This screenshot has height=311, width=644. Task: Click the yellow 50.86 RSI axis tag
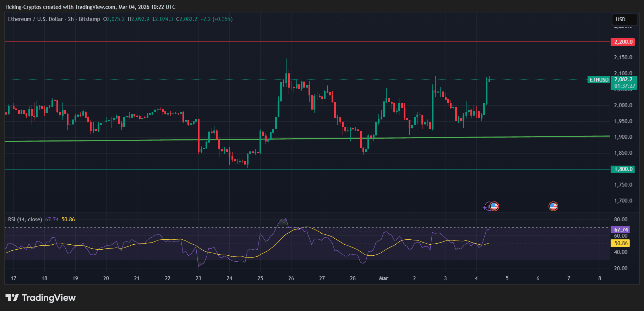click(x=621, y=243)
